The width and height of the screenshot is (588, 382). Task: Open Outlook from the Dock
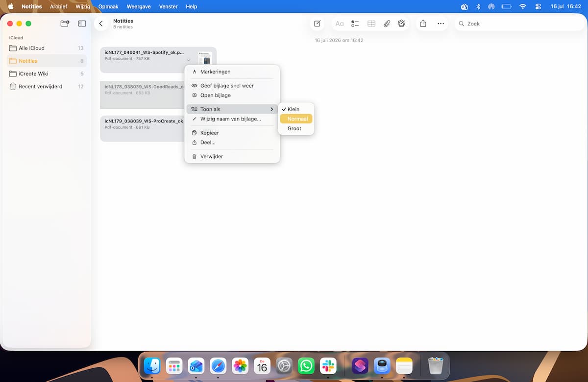pos(196,366)
